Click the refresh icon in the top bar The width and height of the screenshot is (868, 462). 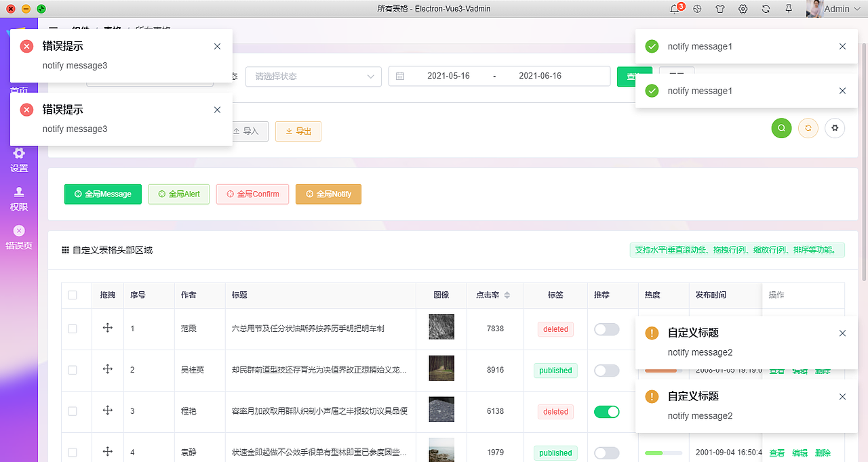point(765,9)
